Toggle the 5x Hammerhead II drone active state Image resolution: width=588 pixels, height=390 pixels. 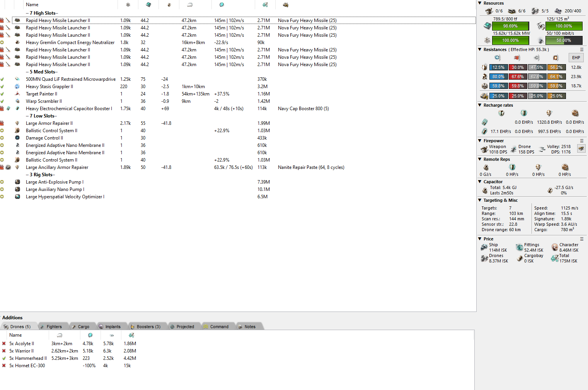(4, 358)
